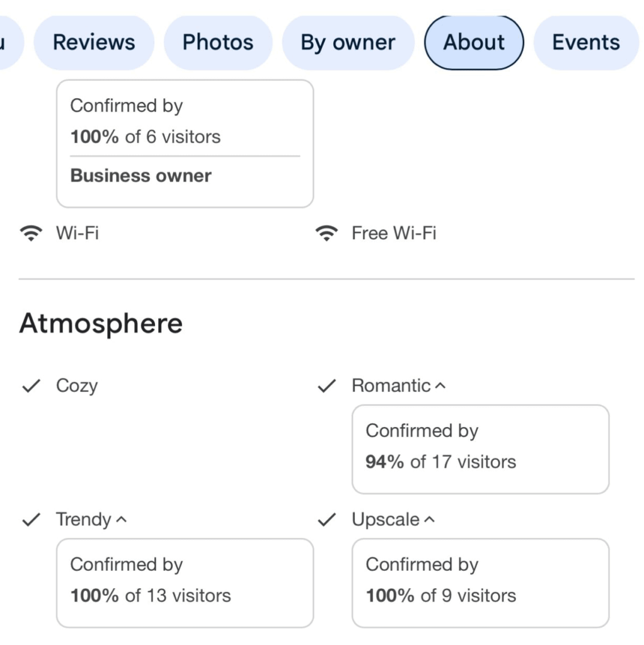Image resolution: width=644 pixels, height=645 pixels.
Task: Select the About tab
Action: point(474,43)
